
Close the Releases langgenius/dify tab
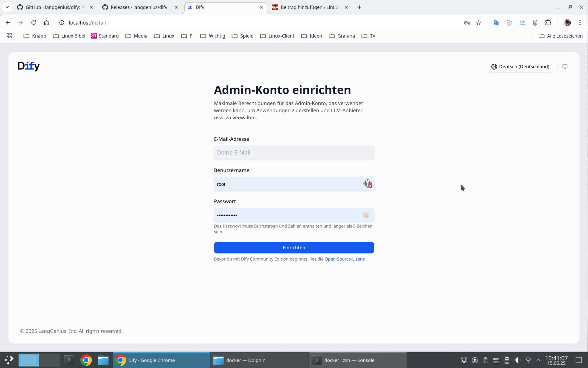click(x=176, y=7)
